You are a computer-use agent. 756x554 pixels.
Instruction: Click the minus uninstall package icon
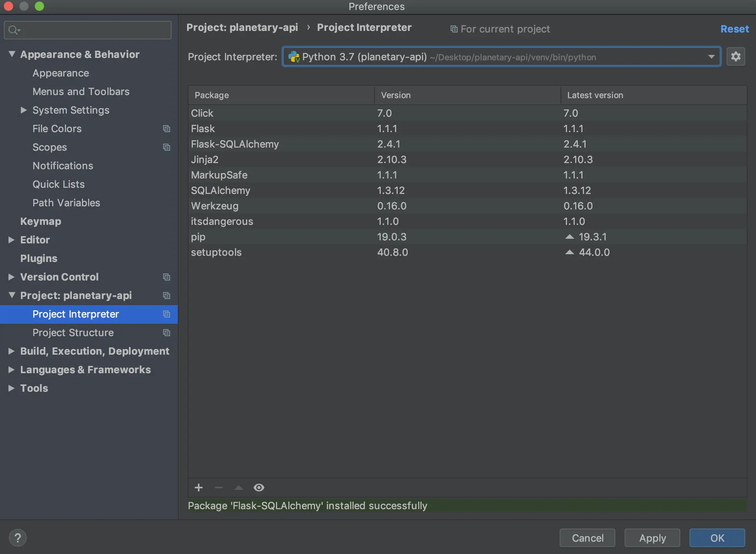click(x=219, y=488)
